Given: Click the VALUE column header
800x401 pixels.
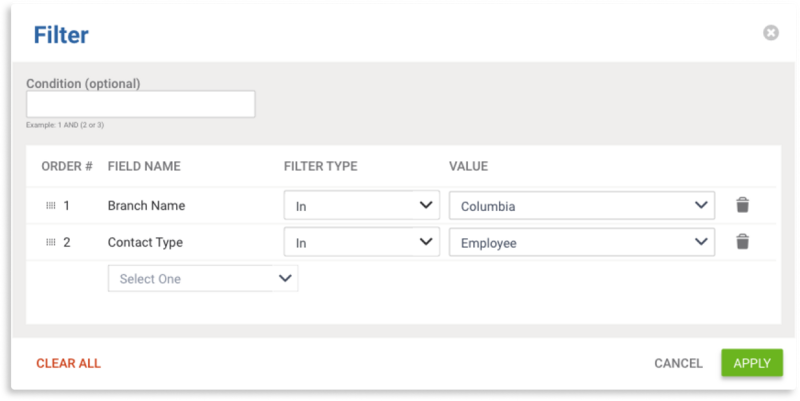Looking at the screenshot, I should pos(468,166).
